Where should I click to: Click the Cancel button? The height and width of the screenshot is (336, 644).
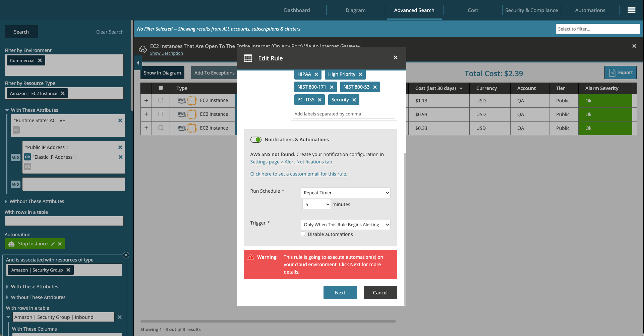pyautogui.click(x=380, y=293)
